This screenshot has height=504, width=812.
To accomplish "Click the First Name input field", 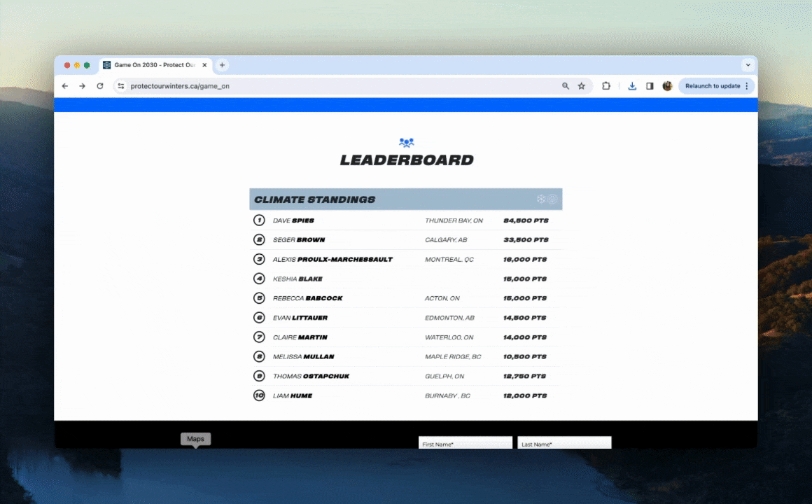I will (x=465, y=444).
